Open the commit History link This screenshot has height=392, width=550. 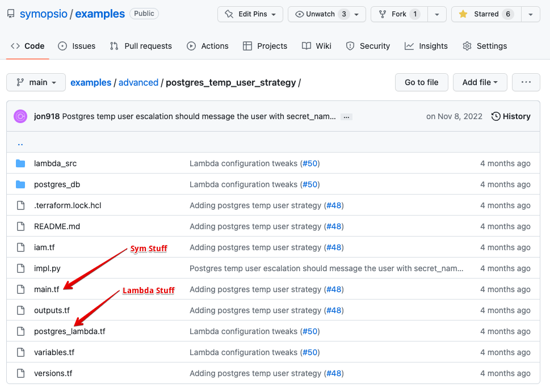tap(511, 116)
